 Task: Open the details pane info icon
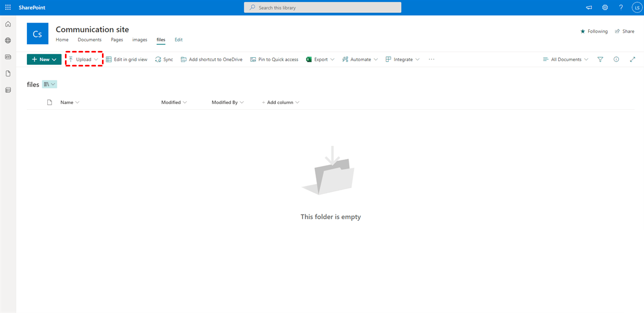[x=616, y=59]
